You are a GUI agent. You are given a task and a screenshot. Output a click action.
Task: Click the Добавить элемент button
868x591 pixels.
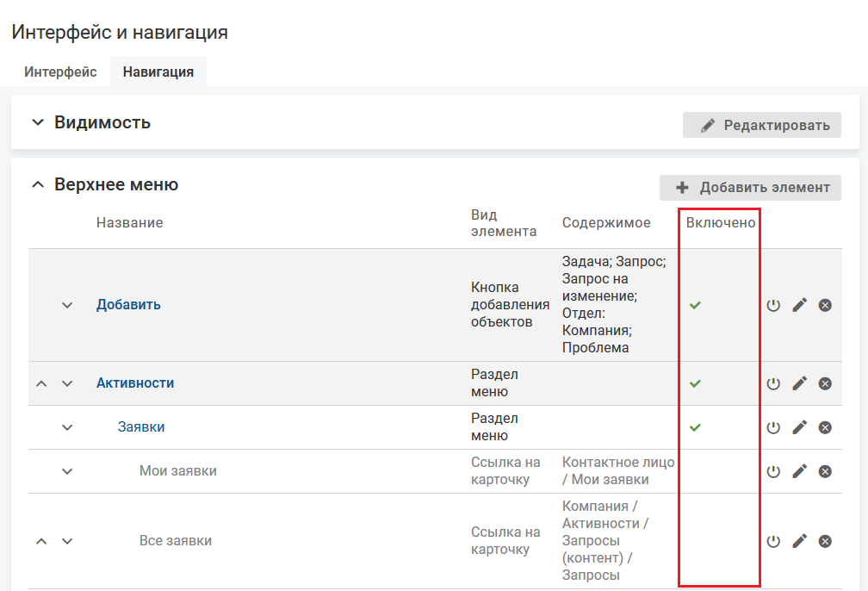[x=750, y=188]
